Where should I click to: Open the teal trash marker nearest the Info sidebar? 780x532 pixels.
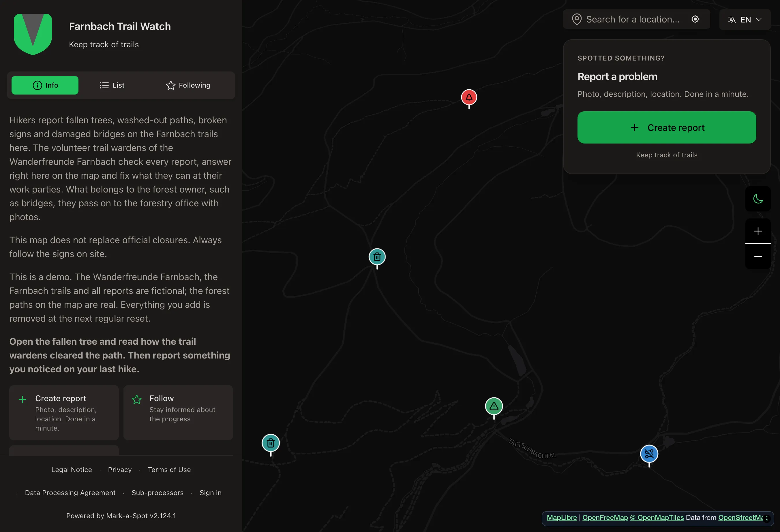271,443
